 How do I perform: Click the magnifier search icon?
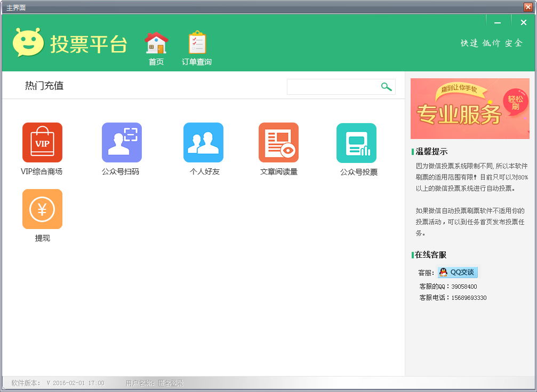pyautogui.click(x=386, y=87)
